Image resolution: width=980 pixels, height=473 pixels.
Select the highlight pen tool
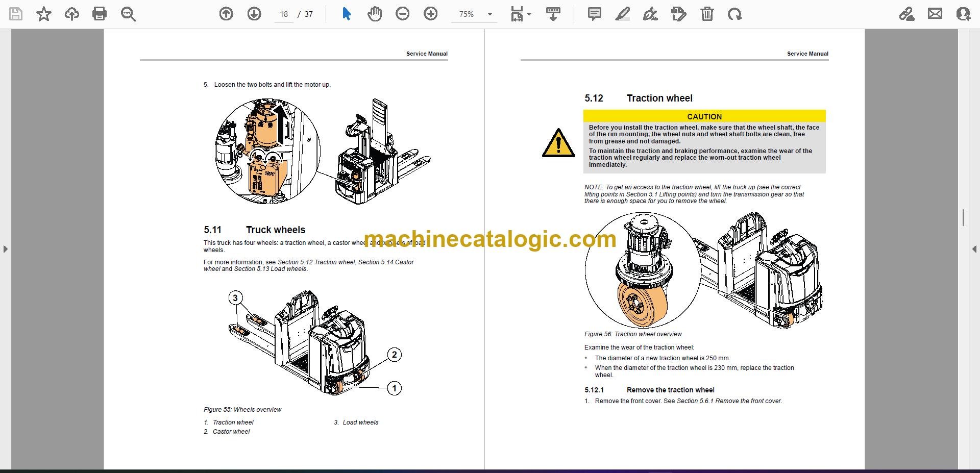tap(622, 14)
